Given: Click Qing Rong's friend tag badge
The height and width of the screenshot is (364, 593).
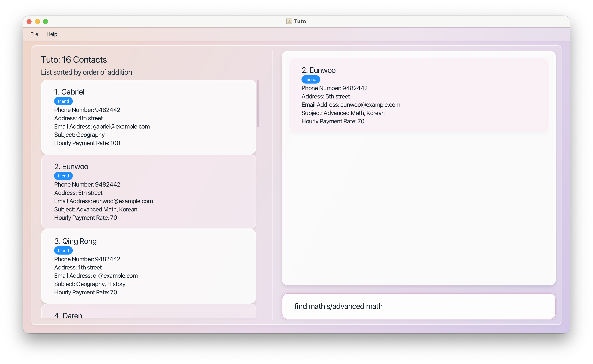Looking at the screenshot, I should pos(63,251).
